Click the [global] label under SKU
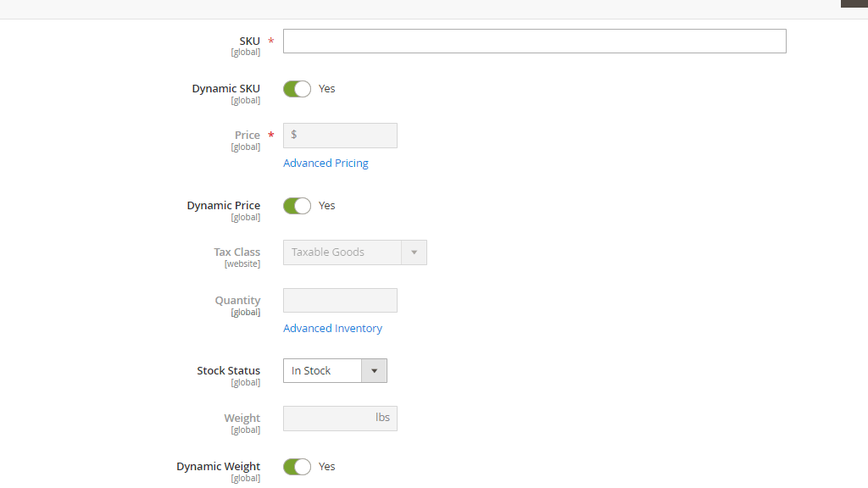This screenshot has width=868, height=488. point(246,52)
